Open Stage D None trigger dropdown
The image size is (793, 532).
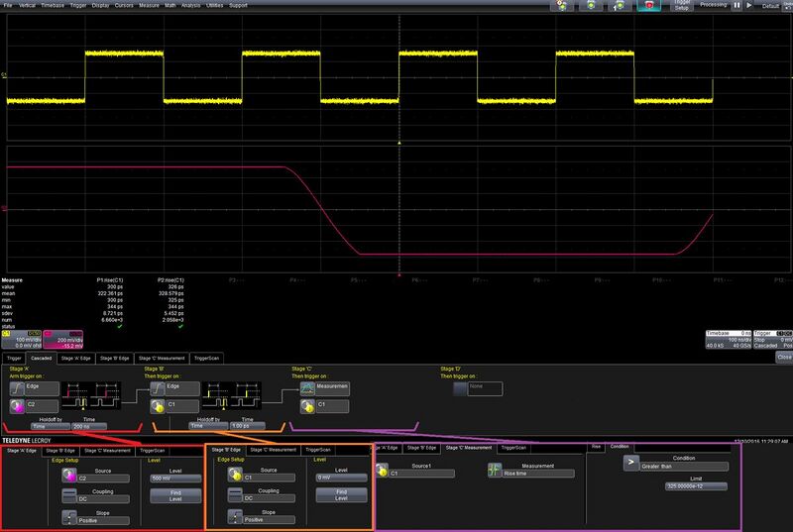click(x=485, y=388)
